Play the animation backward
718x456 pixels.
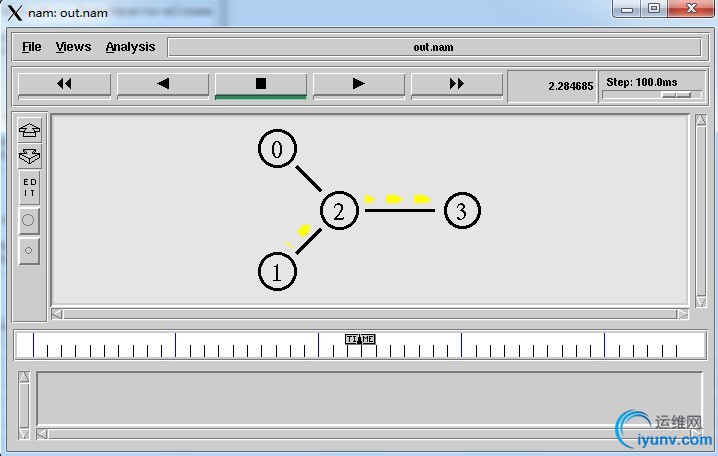163,84
